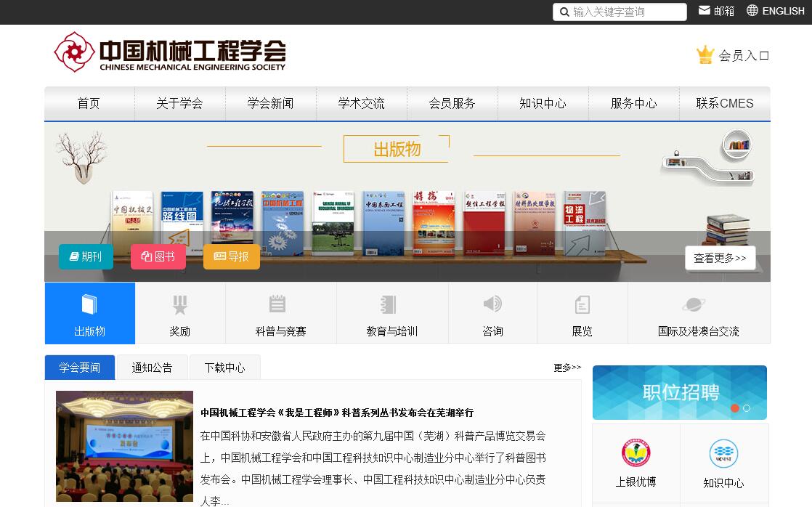Screen dimensions: 812x507
Task: Switch to the 通知公告 tab
Action: click(x=152, y=368)
